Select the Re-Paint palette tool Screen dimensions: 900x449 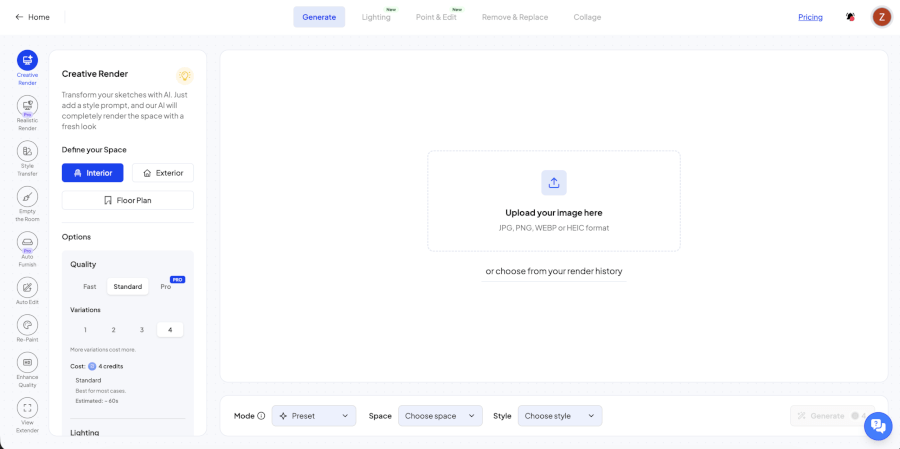click(x=27, y=325)
